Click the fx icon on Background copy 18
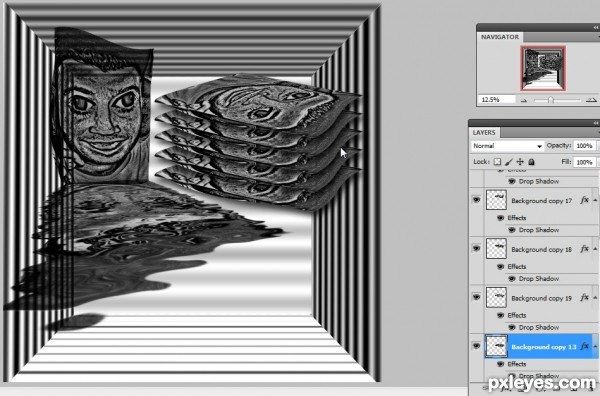600x396 pixels. pyautogui.click(x=584, y=249)
